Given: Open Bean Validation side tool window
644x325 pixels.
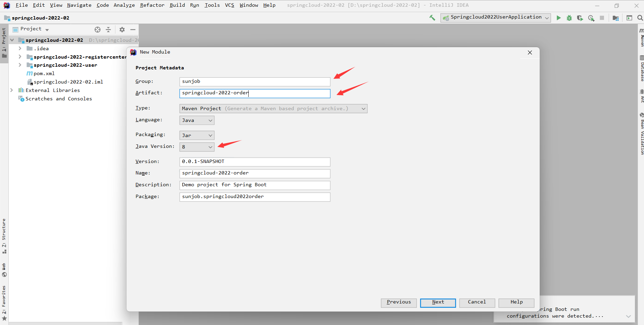Looking at the screenshot, I should 642,134.
